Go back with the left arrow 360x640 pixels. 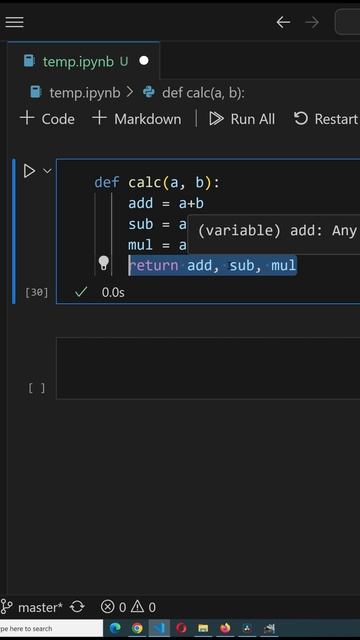click(283, 22)
